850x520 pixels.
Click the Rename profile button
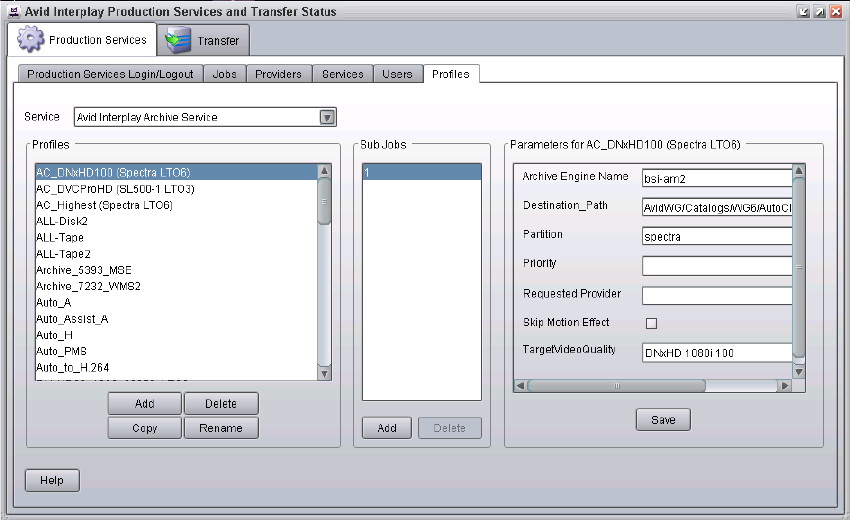[221, 428]
